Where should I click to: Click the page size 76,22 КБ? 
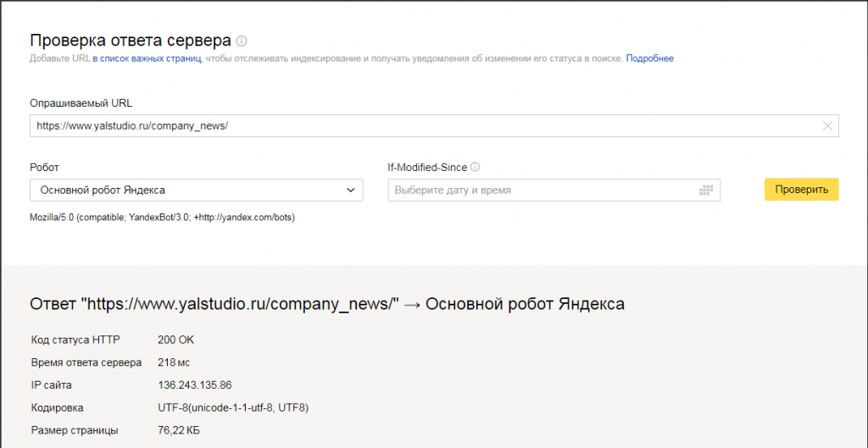pyautogui.click(x=179, y=430)
